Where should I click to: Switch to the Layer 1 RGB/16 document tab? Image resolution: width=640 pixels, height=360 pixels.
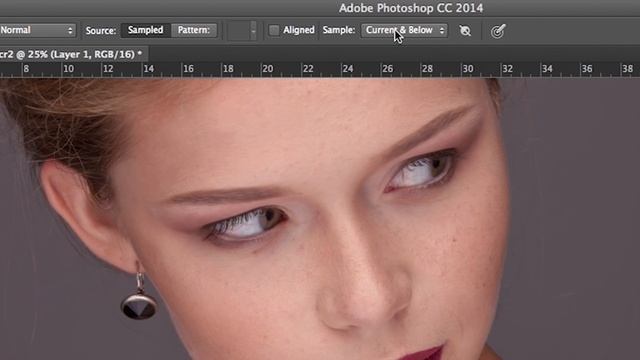(73, 54)
